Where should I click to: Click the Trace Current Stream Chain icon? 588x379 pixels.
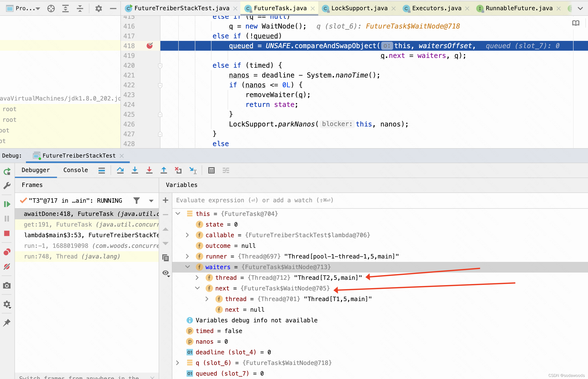tap(226, 170)
